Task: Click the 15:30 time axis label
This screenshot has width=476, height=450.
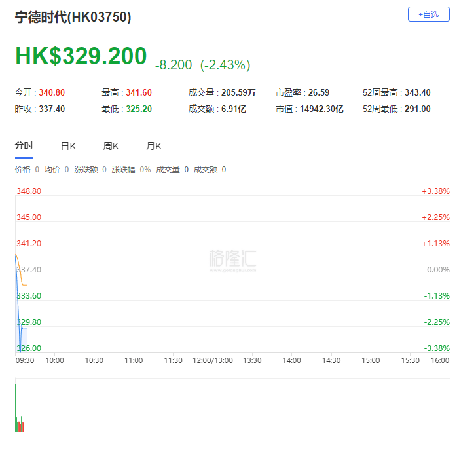Action: click(410, 360)
